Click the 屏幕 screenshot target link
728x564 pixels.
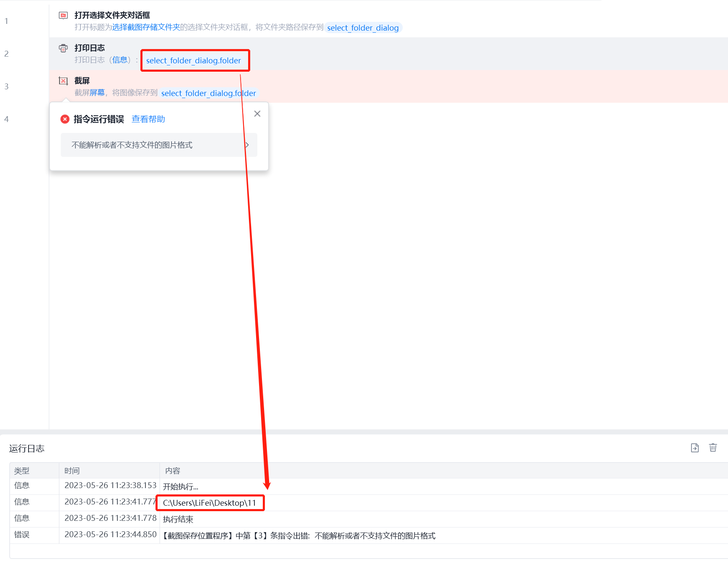97,93
